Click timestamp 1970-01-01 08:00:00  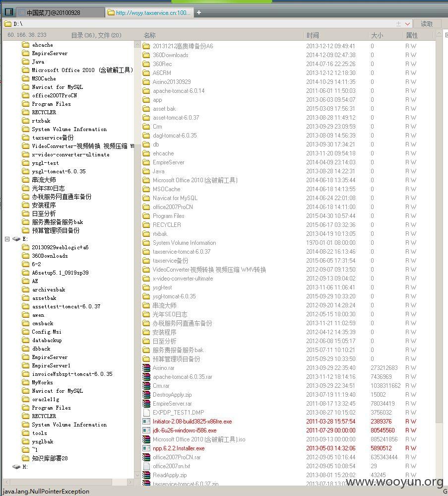point(331,243)
